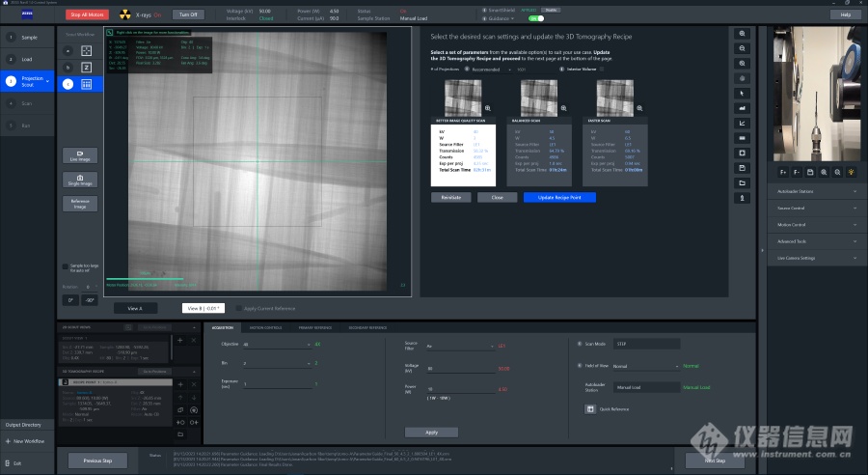
Task: Open the folder icon in the image toolbar
Action: point(742,182)
